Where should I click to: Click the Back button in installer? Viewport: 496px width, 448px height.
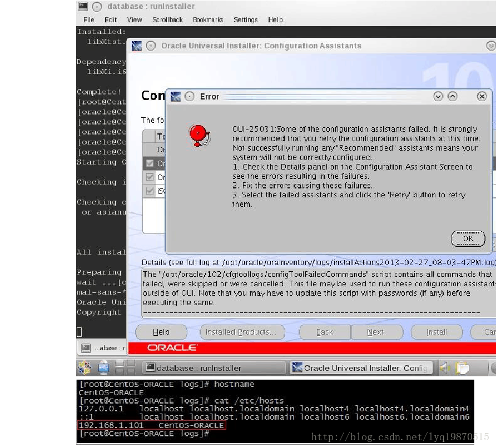325,332
